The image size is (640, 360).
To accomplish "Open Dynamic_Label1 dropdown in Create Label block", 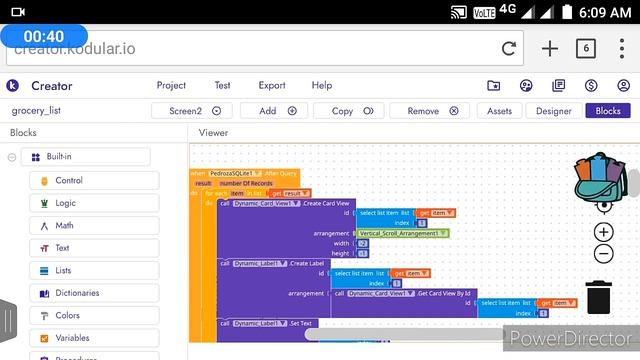I will point(260,263).
